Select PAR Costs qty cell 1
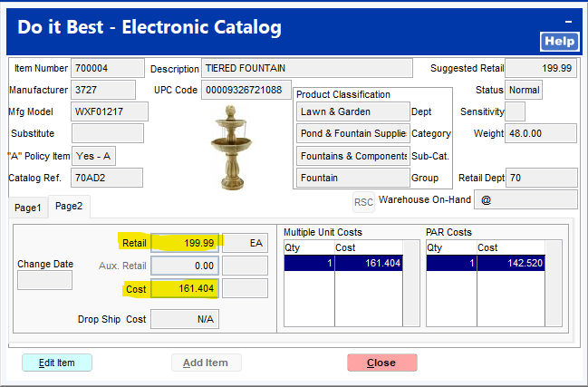 pyautogui.click(x=451, y=263)
